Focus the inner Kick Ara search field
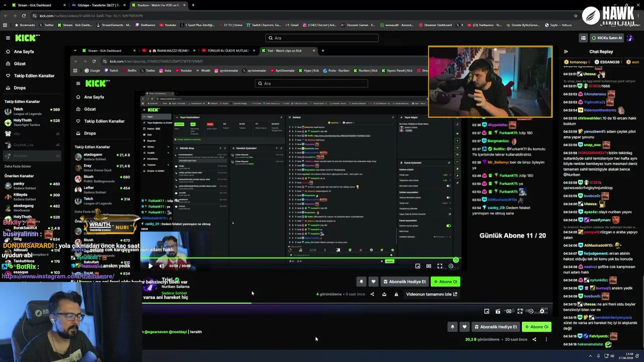 [311, 83]
